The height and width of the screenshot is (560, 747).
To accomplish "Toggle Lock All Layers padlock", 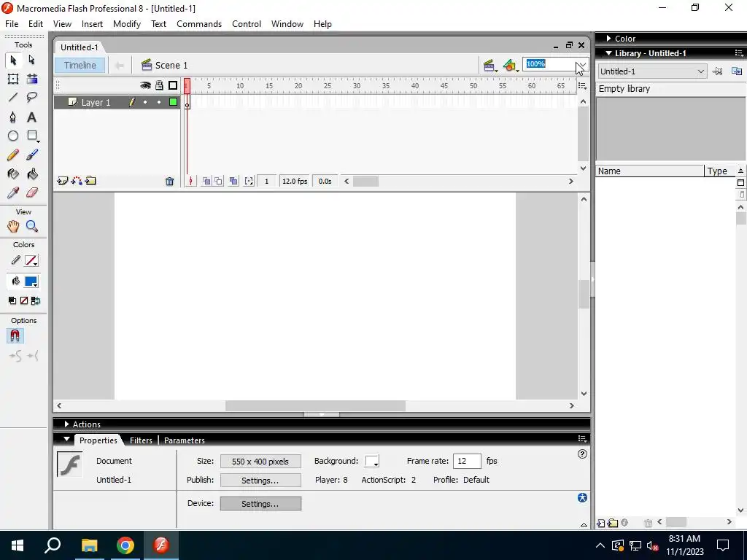I will click(159, 85).
